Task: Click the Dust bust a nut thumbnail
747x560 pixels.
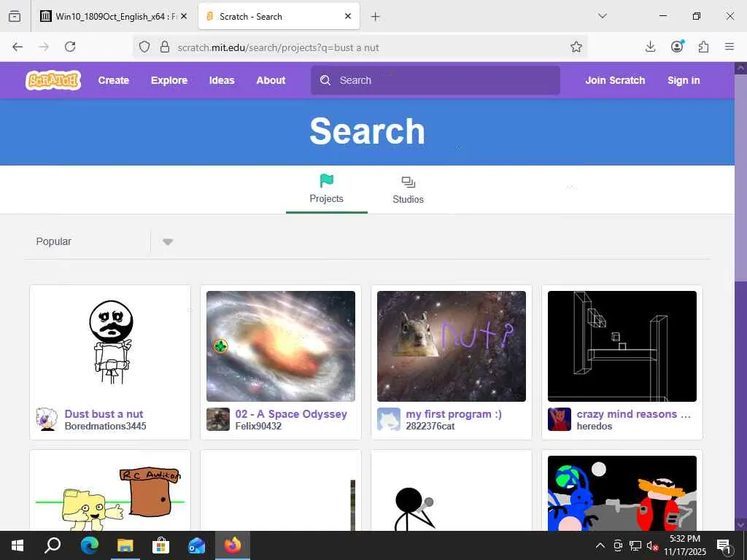Action: (x=110, y=346)
